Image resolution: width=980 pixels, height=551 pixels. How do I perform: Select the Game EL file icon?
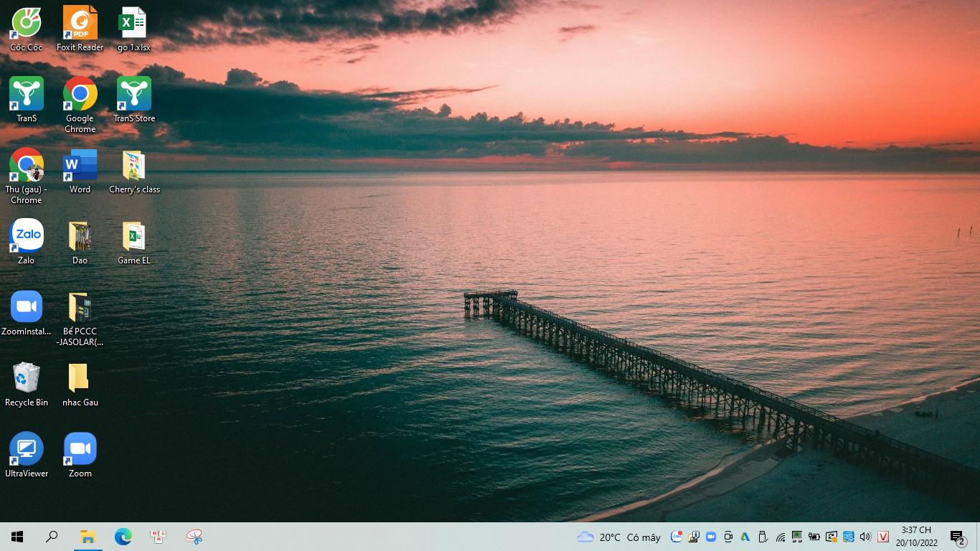(134, 236)
